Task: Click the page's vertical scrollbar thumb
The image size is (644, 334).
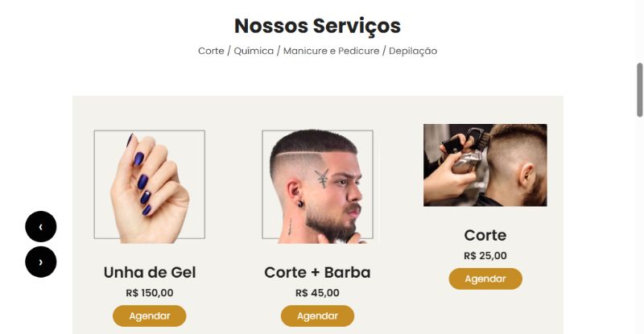Action: click(639, 90)
